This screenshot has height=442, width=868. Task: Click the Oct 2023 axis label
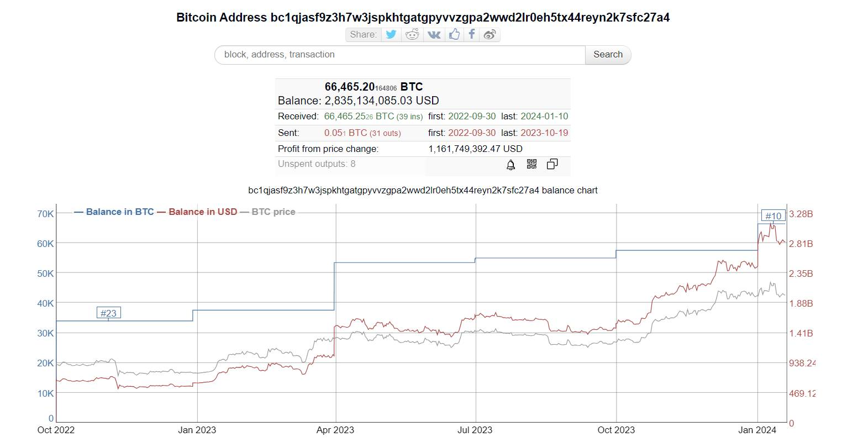click(616, 430)
